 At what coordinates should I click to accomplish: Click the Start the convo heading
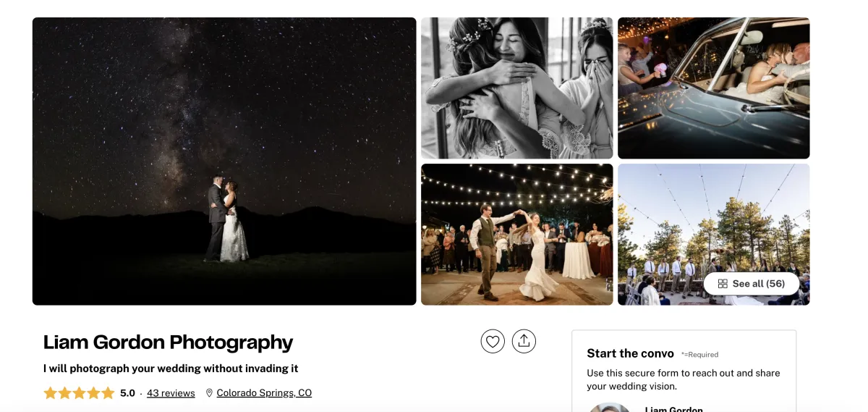tap(631, 353)
